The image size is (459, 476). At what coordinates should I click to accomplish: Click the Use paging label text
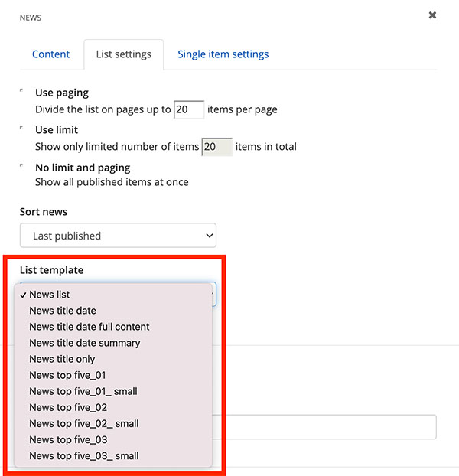62,93
